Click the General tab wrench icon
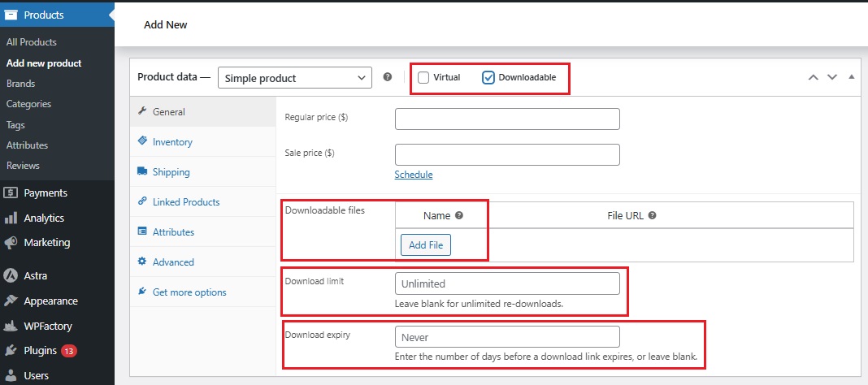Image resolution: width=868 pixels, height=385 pixels. click(x=141, y=111)
